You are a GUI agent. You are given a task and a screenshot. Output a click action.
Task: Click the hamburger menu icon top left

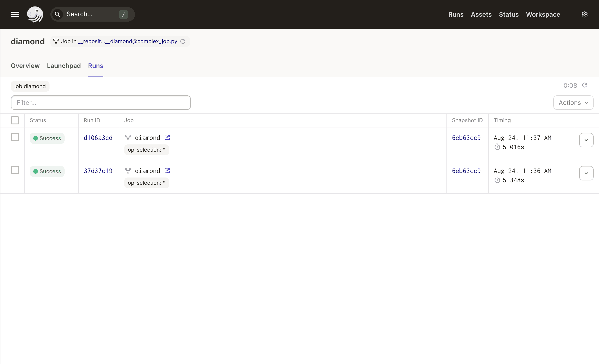click(15, 14)
